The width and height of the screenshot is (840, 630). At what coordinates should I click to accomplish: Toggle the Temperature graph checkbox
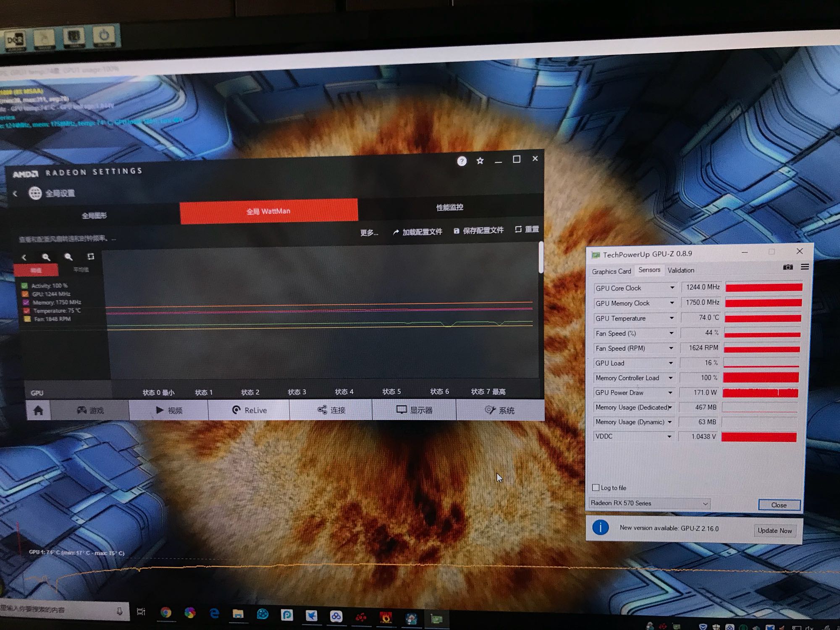(x=26, y=311)
